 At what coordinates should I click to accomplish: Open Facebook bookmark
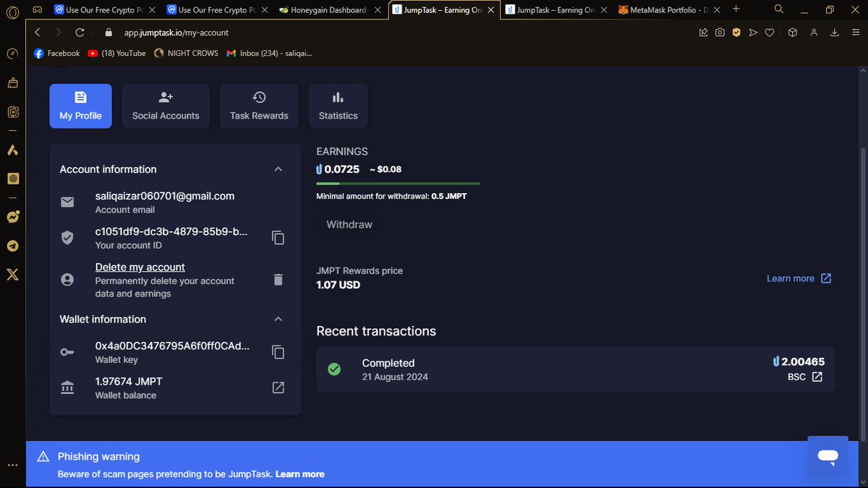(x=57, y=53)
